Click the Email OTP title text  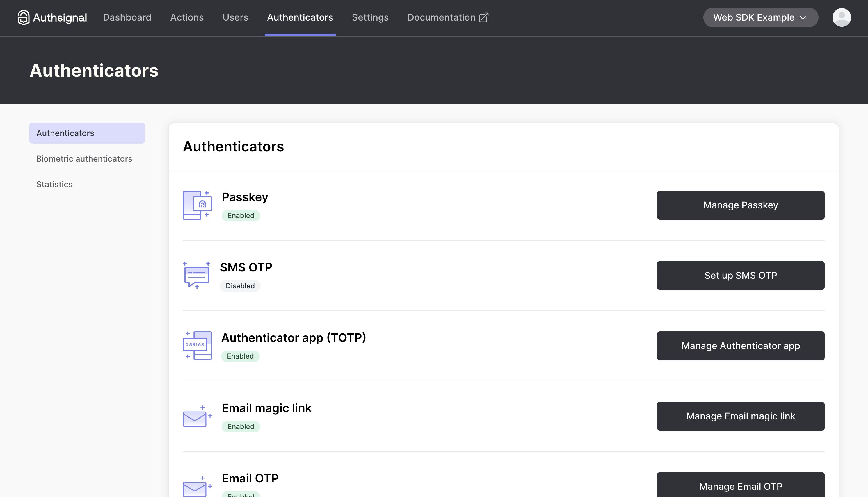pyautogui.click(x=250, y=478)
